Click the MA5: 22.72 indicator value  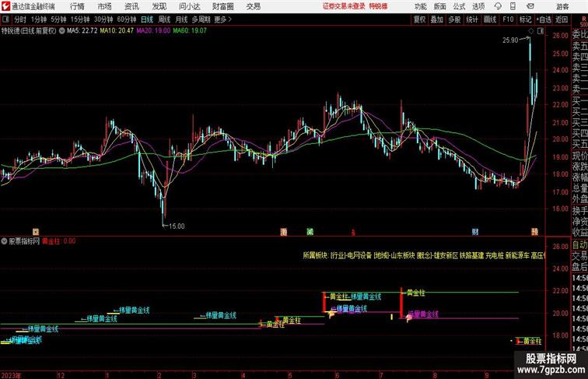(x=82, y=31)
